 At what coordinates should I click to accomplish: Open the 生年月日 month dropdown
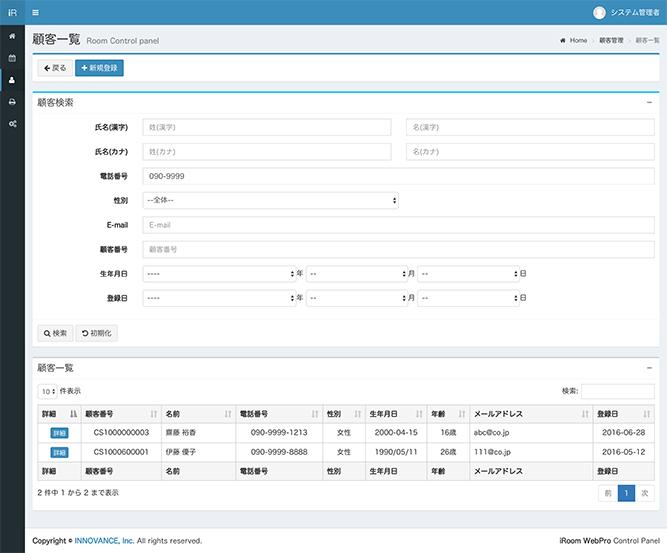357,274
